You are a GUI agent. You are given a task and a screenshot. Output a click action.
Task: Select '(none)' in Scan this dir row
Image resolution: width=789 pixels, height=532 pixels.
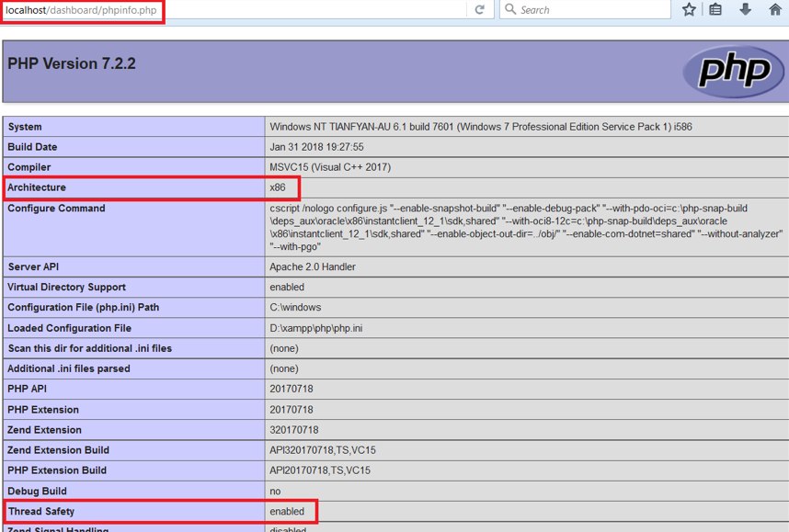(284, 348)
